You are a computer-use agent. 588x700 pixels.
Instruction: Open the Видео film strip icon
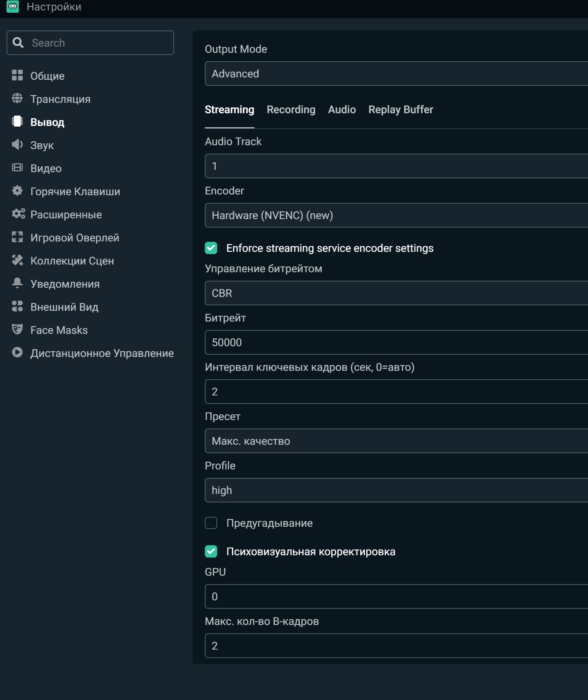point(17,168)
